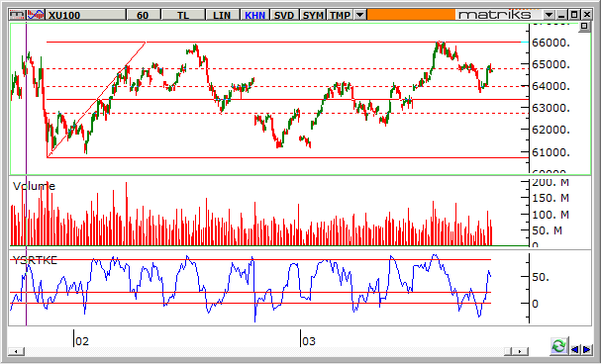Click the 03 month marker on time axis

pos(309,341)
